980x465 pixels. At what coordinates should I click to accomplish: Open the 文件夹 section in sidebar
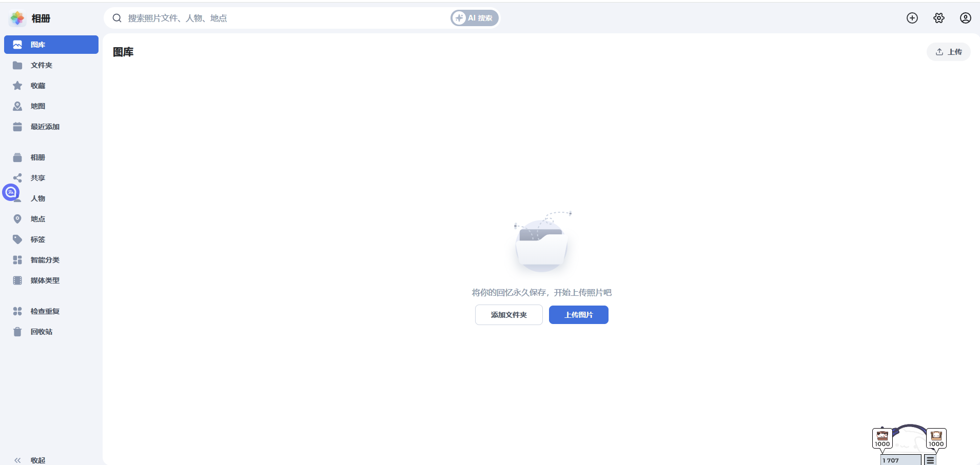click(41, 65)
